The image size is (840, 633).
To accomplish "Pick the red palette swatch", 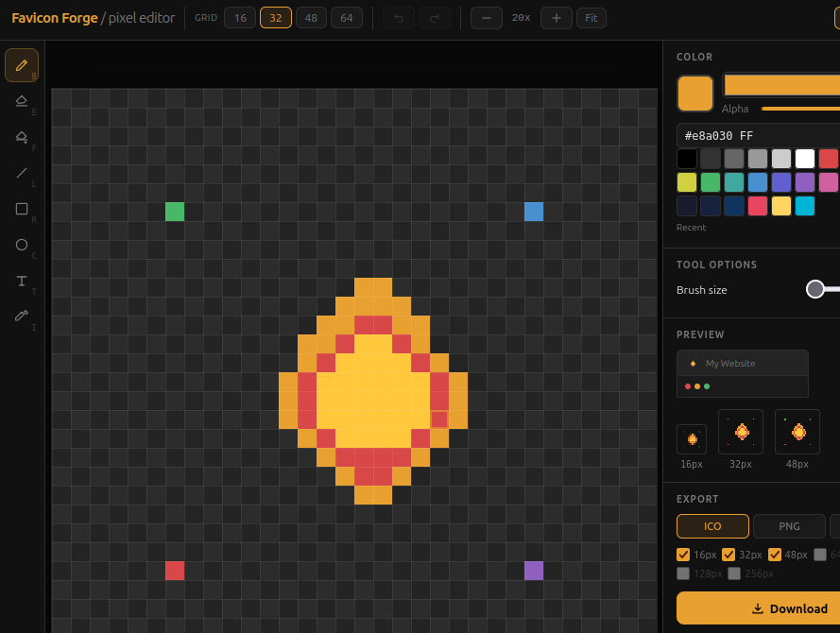I will [x=829, y=159].
